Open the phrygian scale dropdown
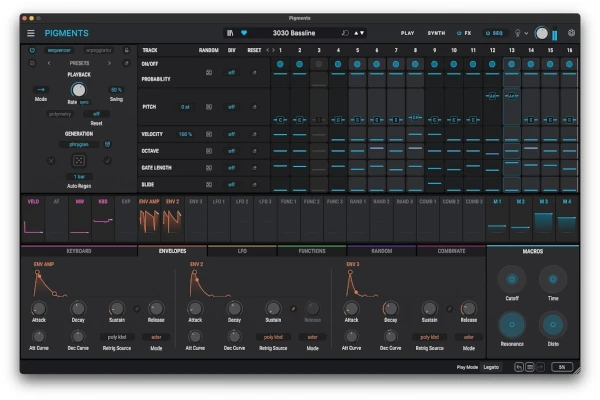Screen dimensions: 600x400 (x=79, y=144)
